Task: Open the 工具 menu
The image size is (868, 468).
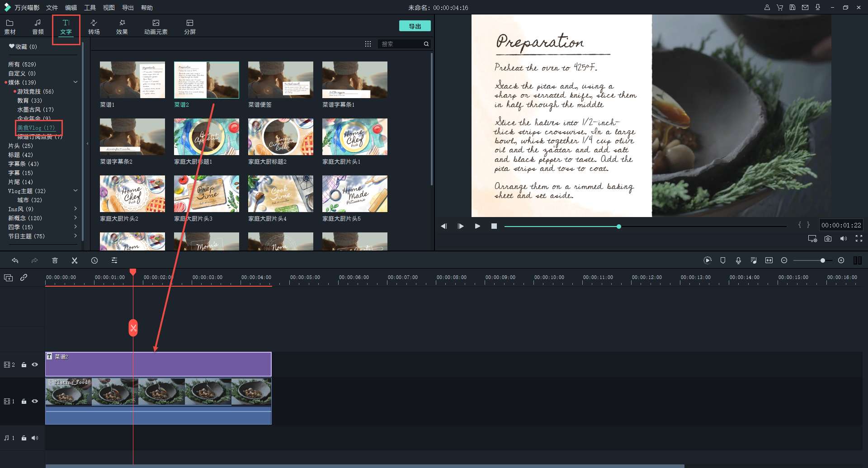Action: (x=90, y=8)
